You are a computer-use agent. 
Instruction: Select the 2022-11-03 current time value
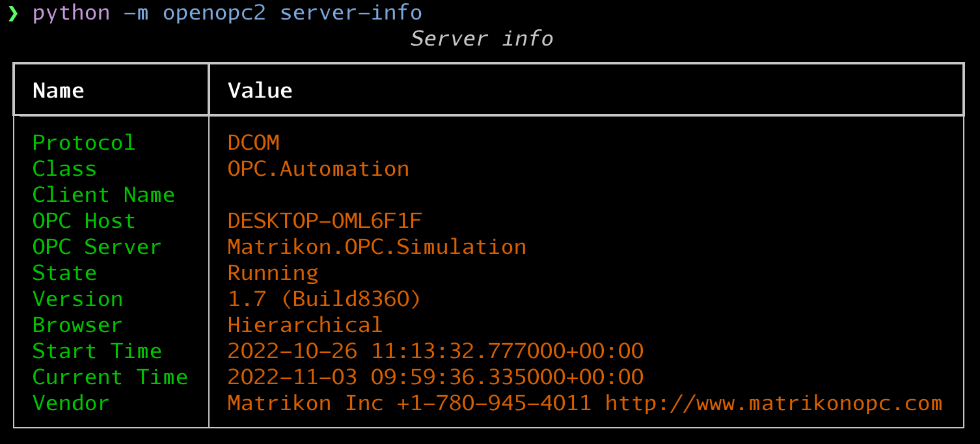click(x=435, y=376)
